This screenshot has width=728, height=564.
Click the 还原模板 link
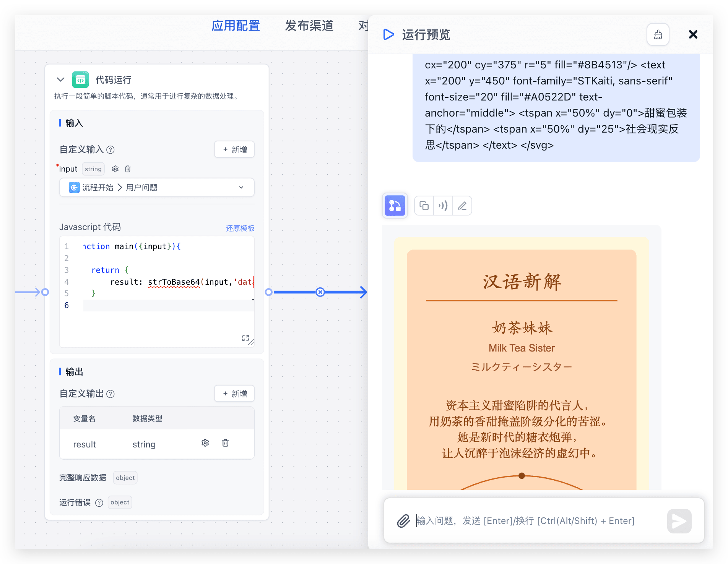(x=240, y=228)
